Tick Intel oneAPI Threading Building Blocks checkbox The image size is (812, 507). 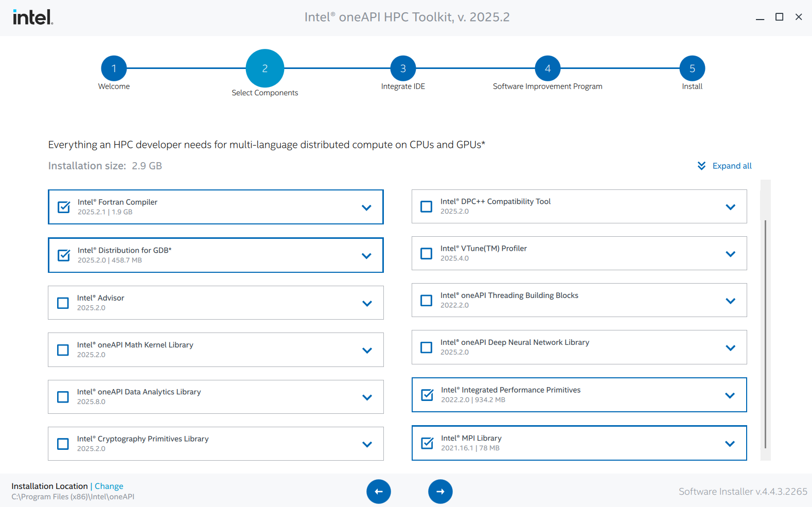click(x=427, y=300)
